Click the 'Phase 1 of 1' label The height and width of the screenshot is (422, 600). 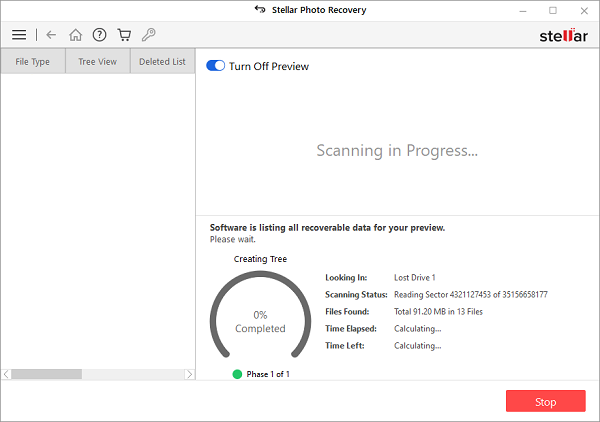click(268, 374)
